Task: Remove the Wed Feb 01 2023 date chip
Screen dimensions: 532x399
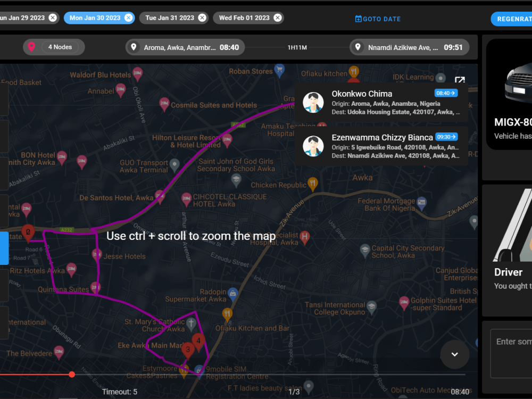Action: click(278, 18)
